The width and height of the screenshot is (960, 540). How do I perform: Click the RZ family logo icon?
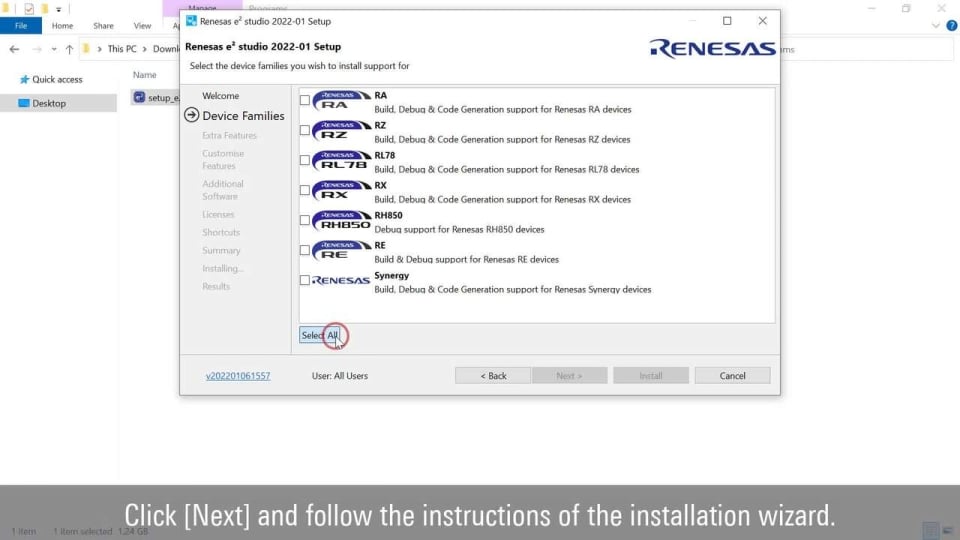pos(342,130)
